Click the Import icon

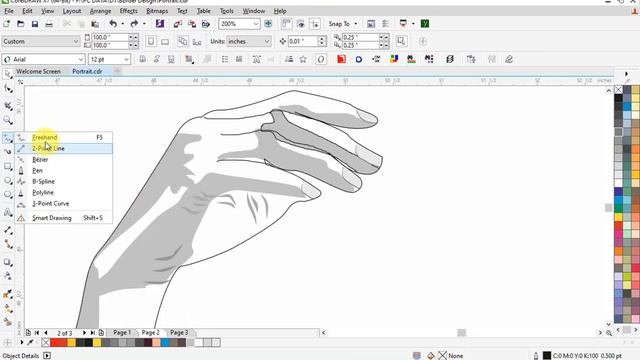[x=178, y=24]
